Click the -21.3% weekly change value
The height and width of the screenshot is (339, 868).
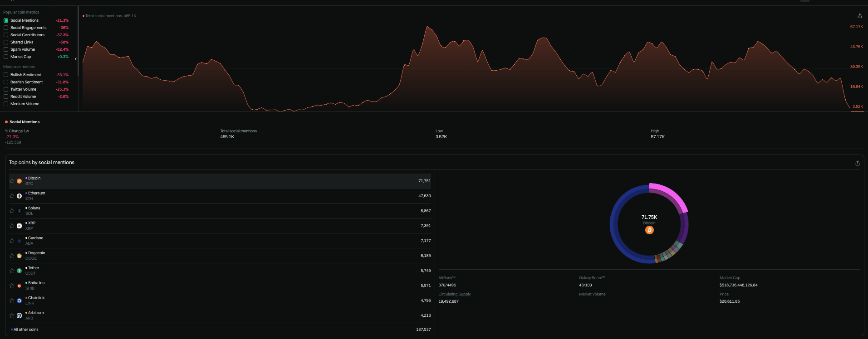click(x=12, y=137)
